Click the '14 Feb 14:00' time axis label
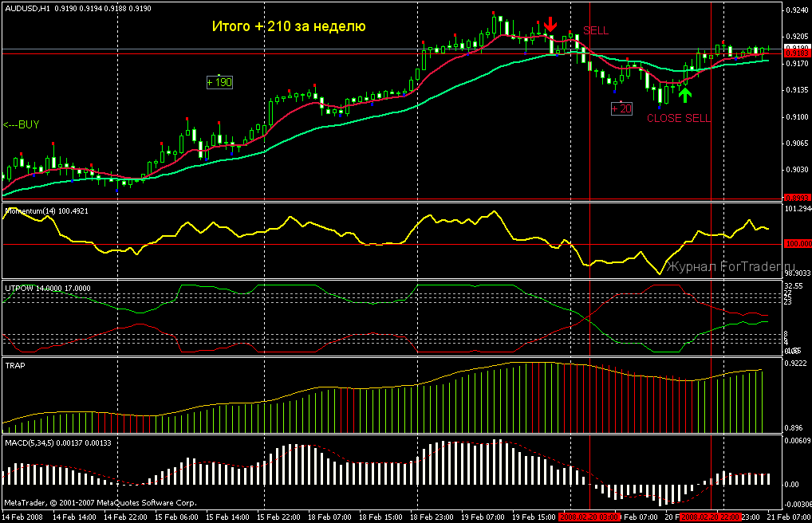 pos(74,517)
